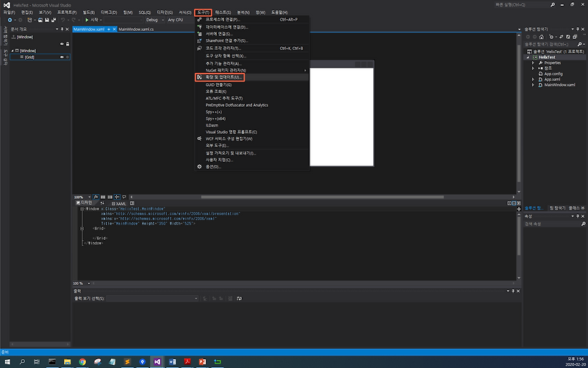The width and height of the screenshot is (588, 368).
Task: Expand the 참조 references node
Action: 533,68
